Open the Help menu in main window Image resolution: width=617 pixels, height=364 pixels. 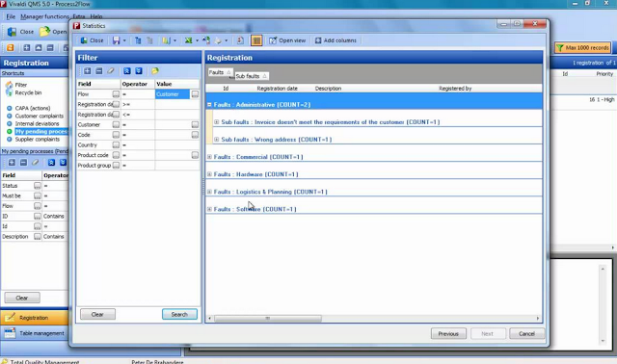96,16
